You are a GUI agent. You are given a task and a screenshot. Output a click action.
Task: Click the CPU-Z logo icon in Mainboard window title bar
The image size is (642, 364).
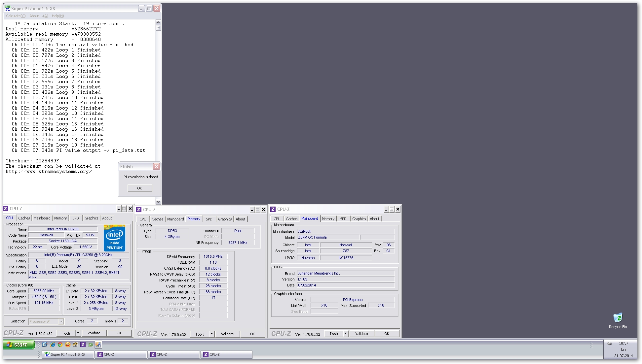273,209
